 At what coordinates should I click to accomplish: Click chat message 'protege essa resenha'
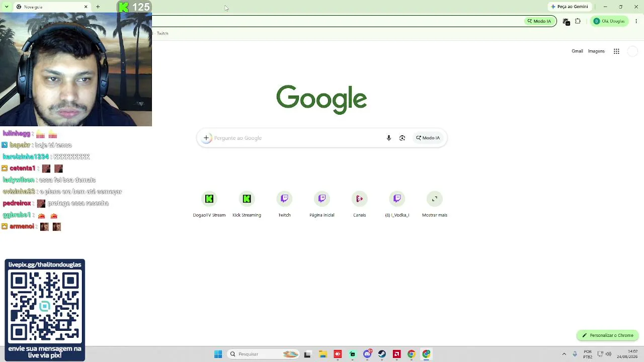tap(78, 204)
